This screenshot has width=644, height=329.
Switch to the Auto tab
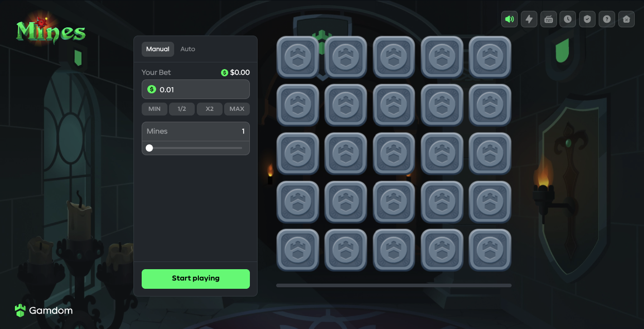pos(188,49)
